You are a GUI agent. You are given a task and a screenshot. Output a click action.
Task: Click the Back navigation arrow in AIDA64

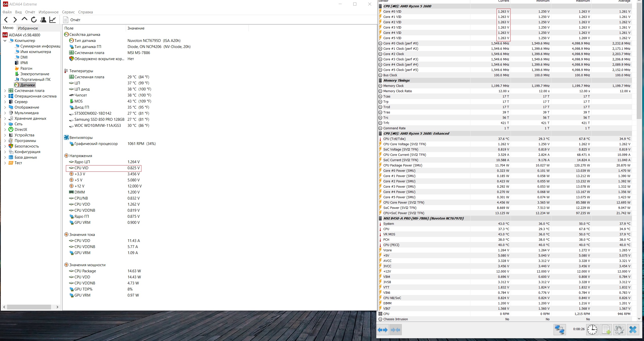pyautogui.click(x=6, y=20)
